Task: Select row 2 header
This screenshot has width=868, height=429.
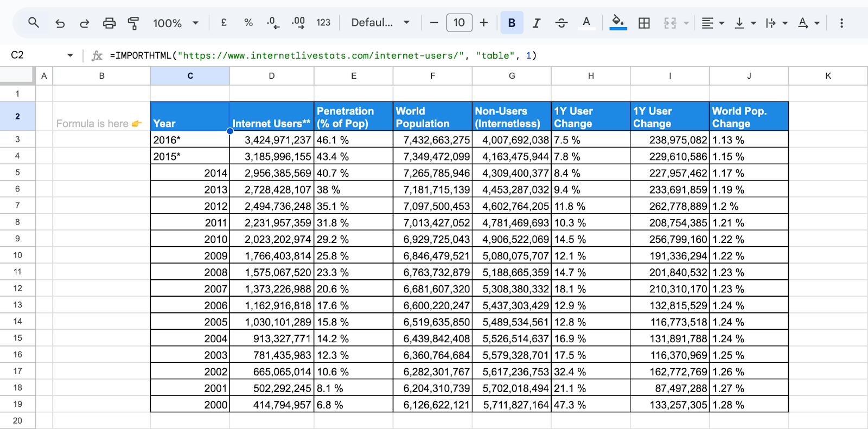Action: click(x=17, y=116)
